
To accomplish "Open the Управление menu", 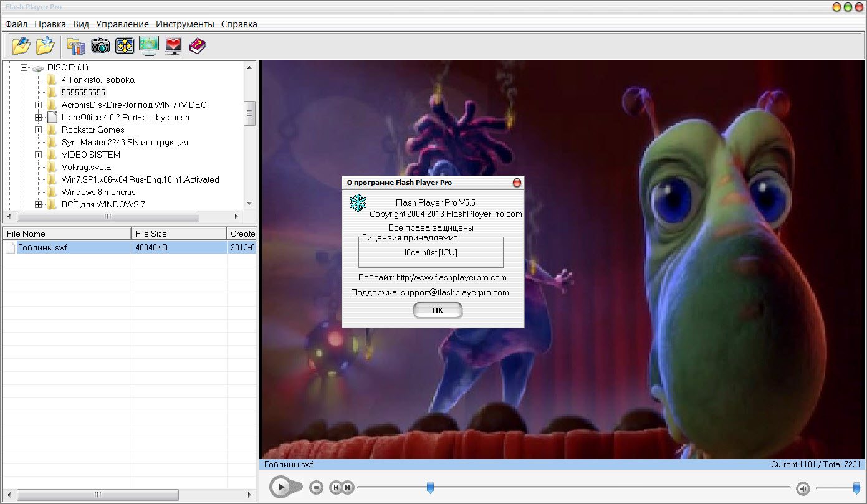I will (122, 24).
